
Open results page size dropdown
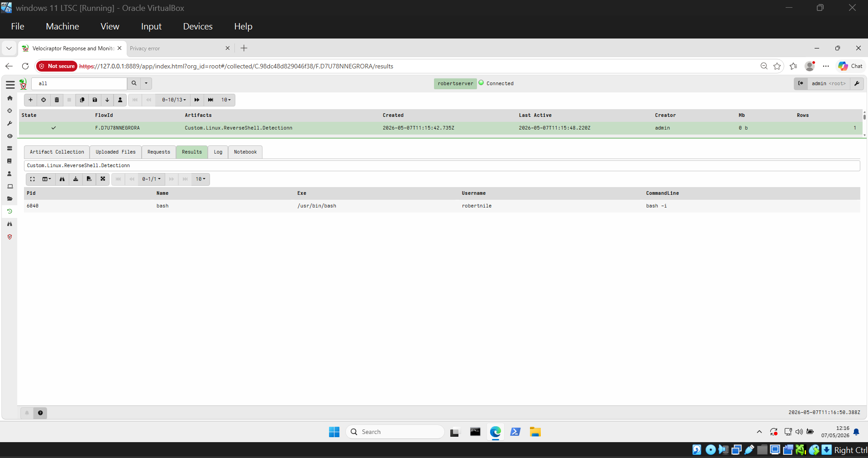click(x=200, y=179)
